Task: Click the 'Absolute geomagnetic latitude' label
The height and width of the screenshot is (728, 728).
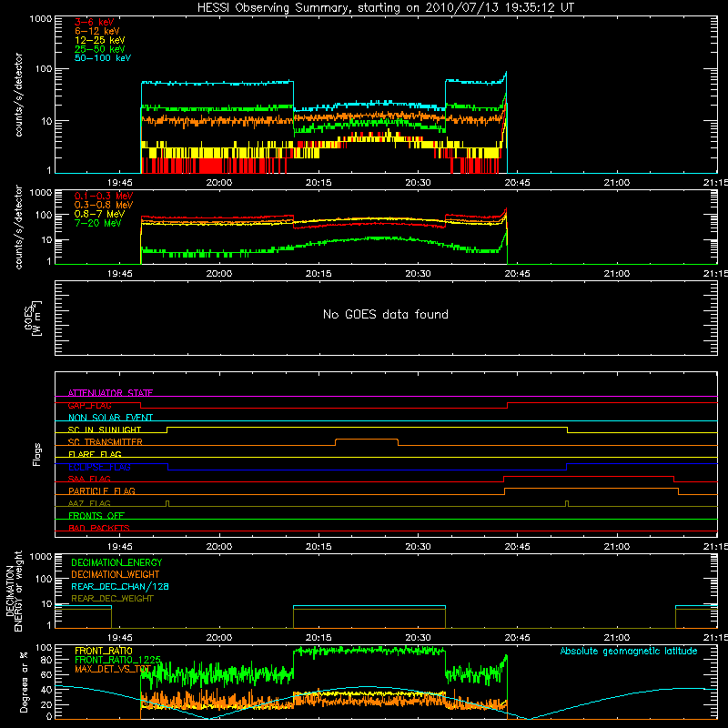Action: pyautogui.click(x=629, y=652)
